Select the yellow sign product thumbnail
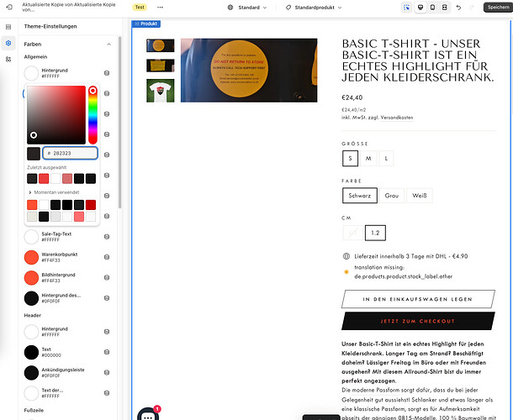Viewport: 513px width, 420px height. tap(161, 66)
